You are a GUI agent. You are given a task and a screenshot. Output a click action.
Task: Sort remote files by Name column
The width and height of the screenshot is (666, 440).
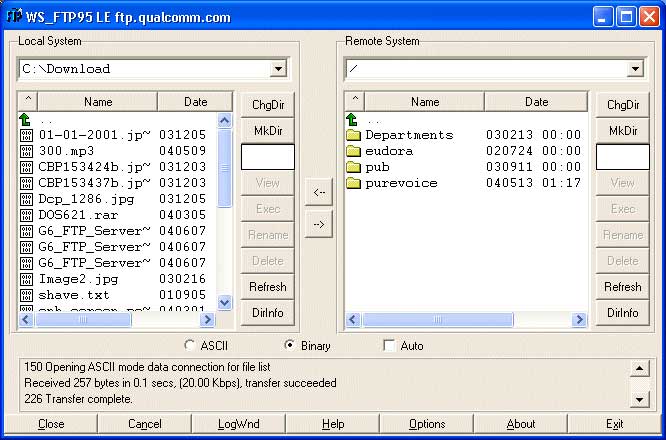(425, 102)
